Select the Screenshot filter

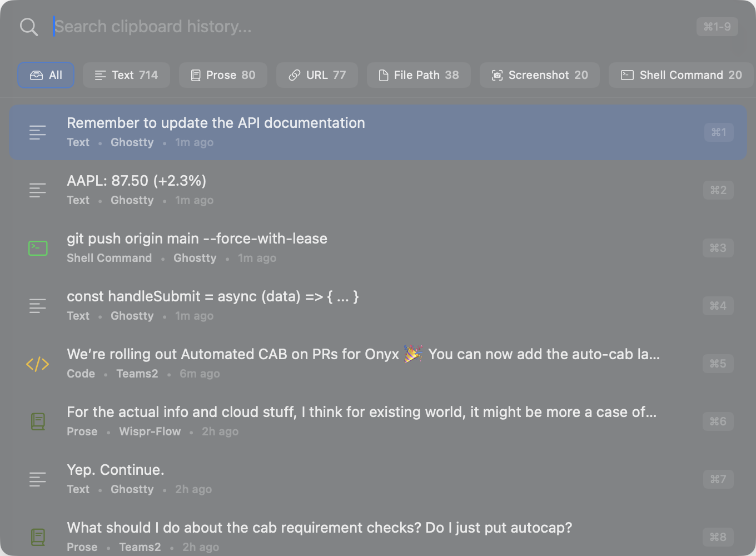(x=539, y=75)
